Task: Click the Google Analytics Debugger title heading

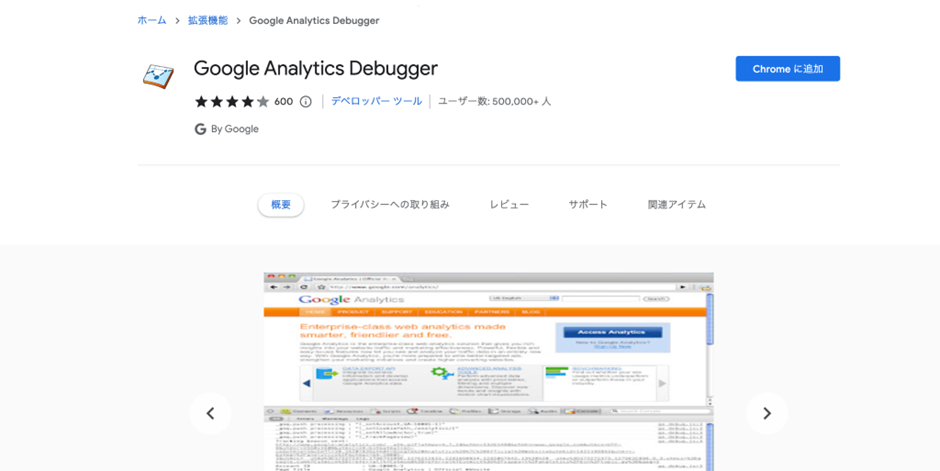Action: tap(315, 68)
